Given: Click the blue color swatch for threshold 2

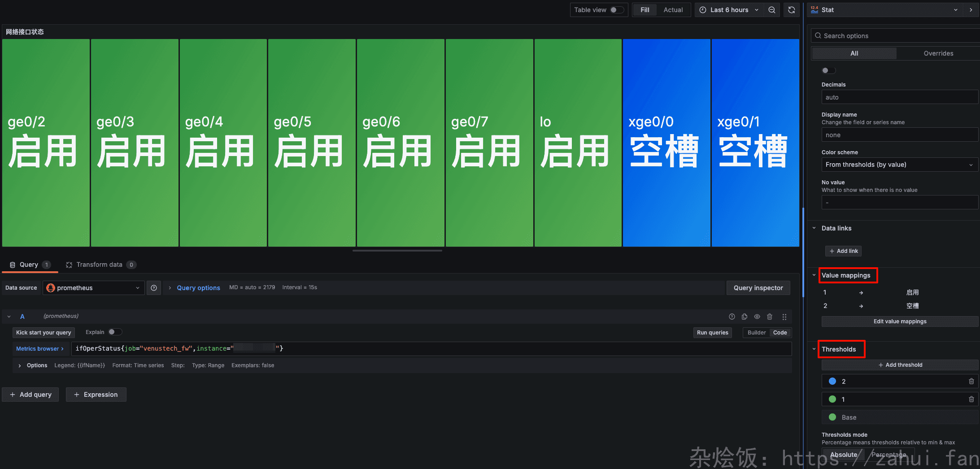Looking at the screenshot, I should click(x=832, y=381).
